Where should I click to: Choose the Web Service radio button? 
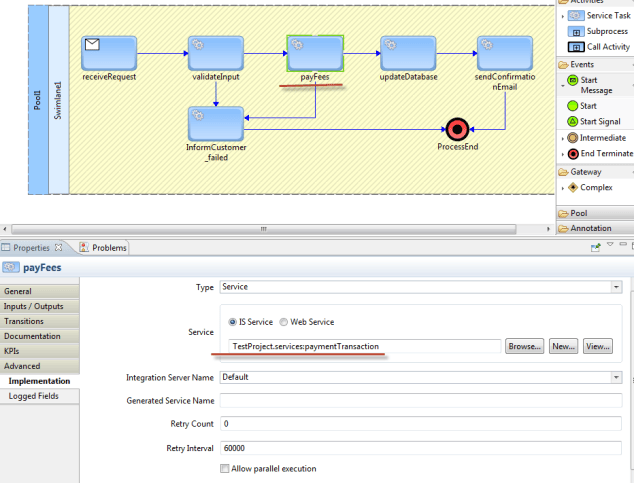pos(283,322)
